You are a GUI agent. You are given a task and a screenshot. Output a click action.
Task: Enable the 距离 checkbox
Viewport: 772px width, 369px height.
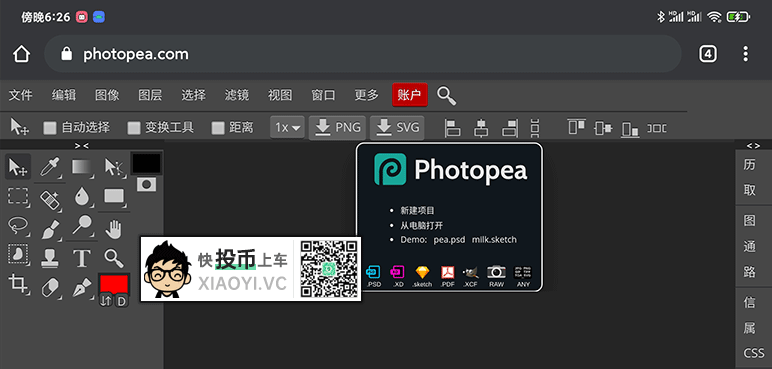218,128
